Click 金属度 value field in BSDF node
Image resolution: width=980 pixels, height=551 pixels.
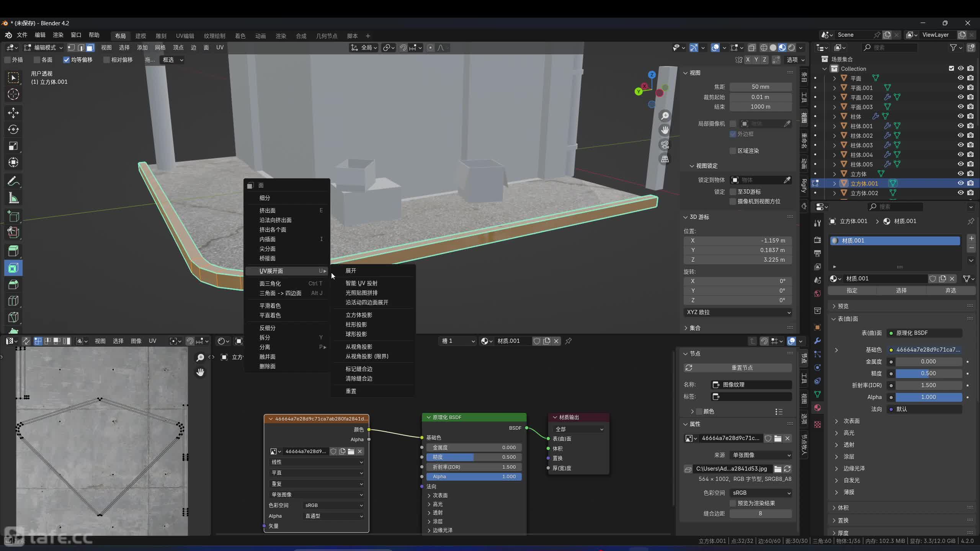click(474, 448)
